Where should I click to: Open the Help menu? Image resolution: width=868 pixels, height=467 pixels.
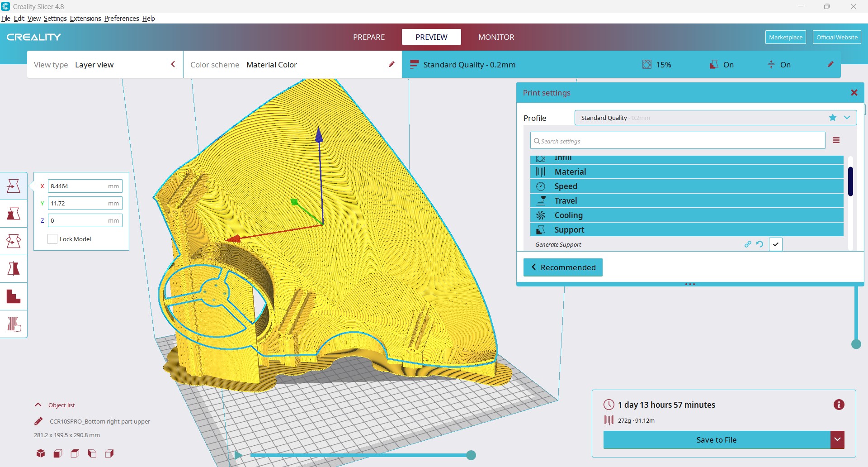pos(149,19)
